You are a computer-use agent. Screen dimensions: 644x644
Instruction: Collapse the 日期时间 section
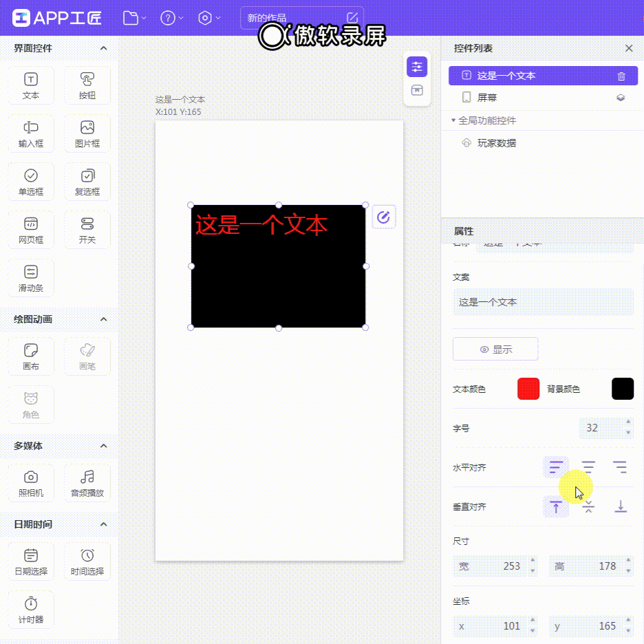(x=103, y=524)
